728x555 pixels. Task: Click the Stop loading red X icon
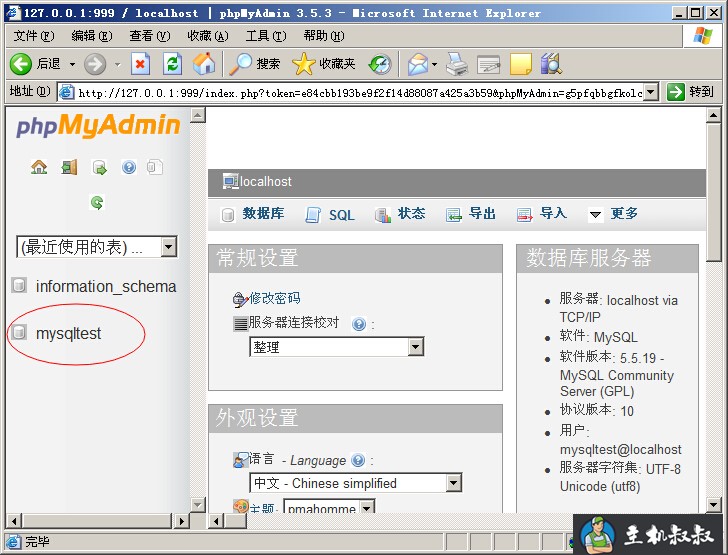pos(140,64)
